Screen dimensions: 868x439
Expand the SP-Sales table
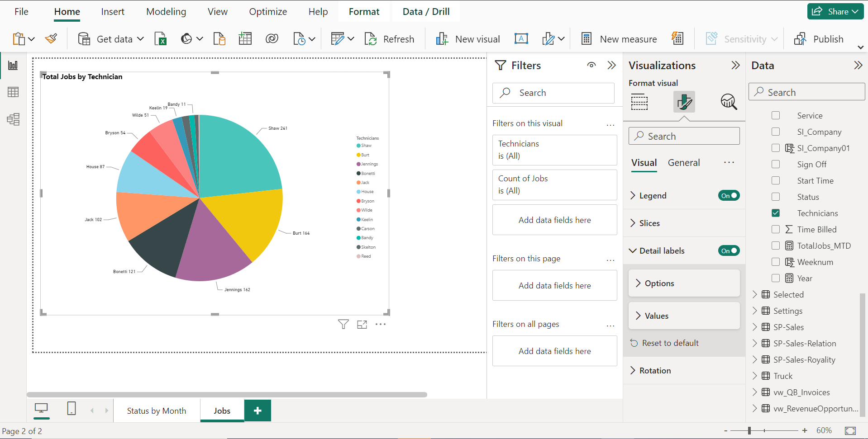754,327
